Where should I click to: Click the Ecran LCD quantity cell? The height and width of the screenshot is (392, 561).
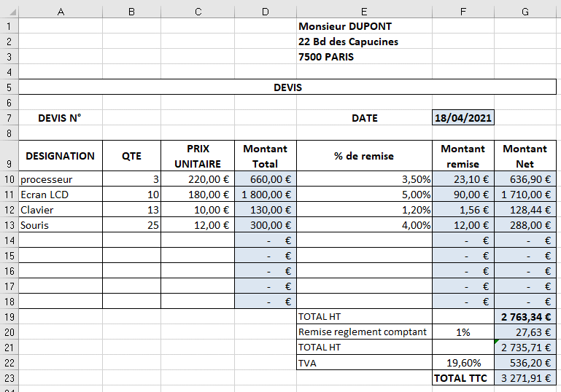[131, 195]
